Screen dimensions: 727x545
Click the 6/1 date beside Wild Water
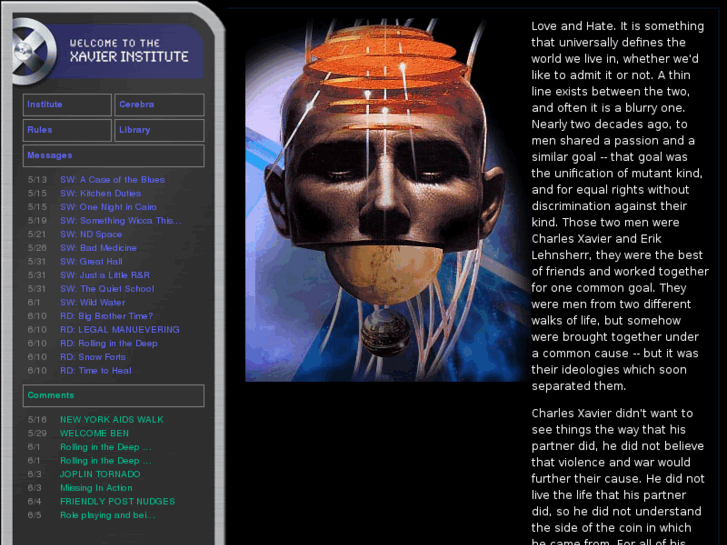34,303
